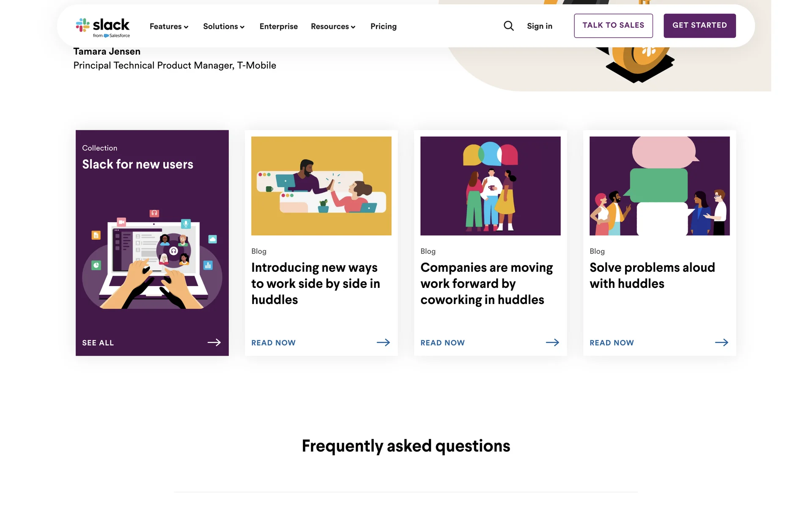Expand the Resources dropdown menu
This screenshot has width=812, height=508.
click(333, 27)
